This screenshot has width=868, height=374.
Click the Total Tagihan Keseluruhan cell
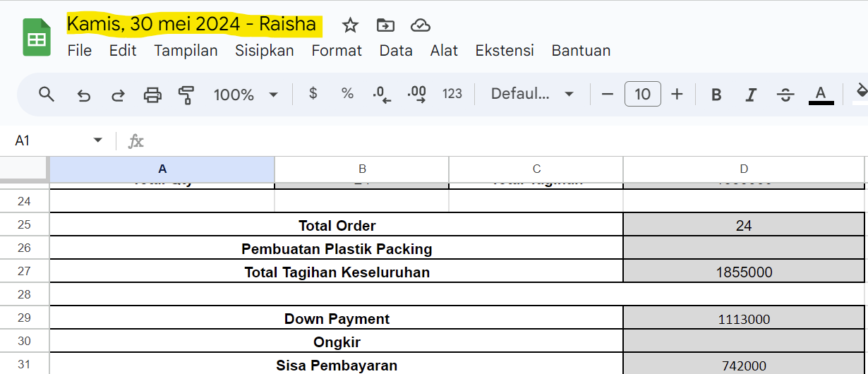coord(337,272)
